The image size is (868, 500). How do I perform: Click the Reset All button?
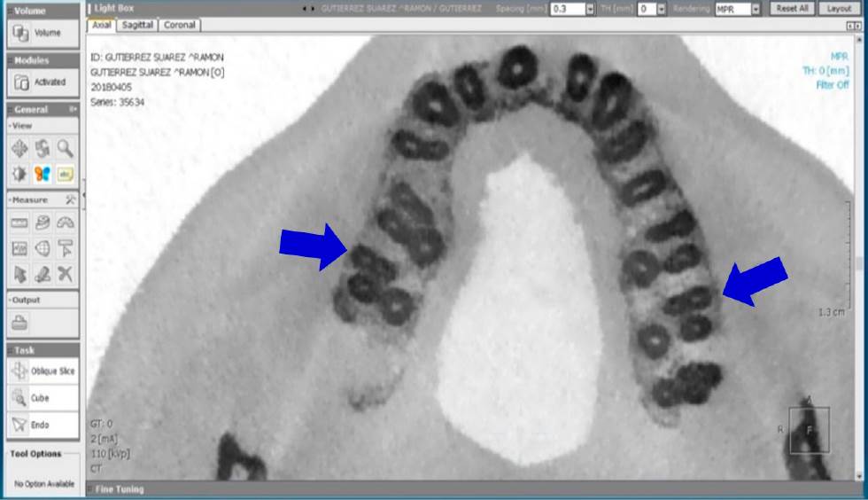coord(791,9)
